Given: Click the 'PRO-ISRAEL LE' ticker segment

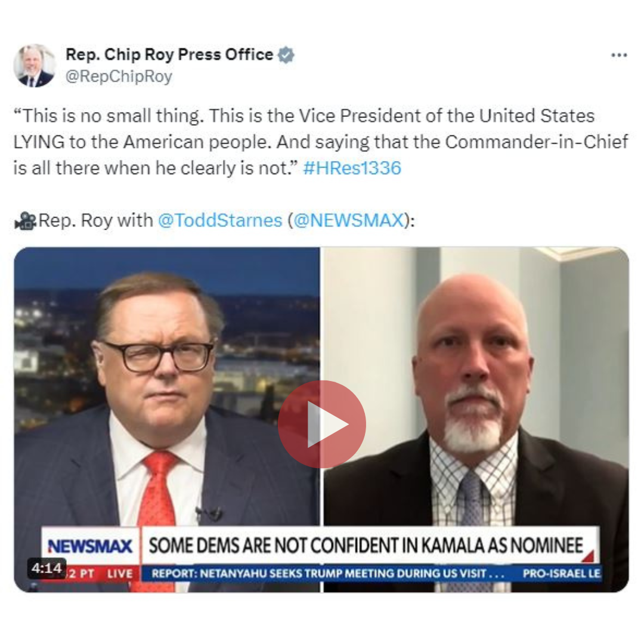Looking at the screenshot, I should tap(561, 574).
